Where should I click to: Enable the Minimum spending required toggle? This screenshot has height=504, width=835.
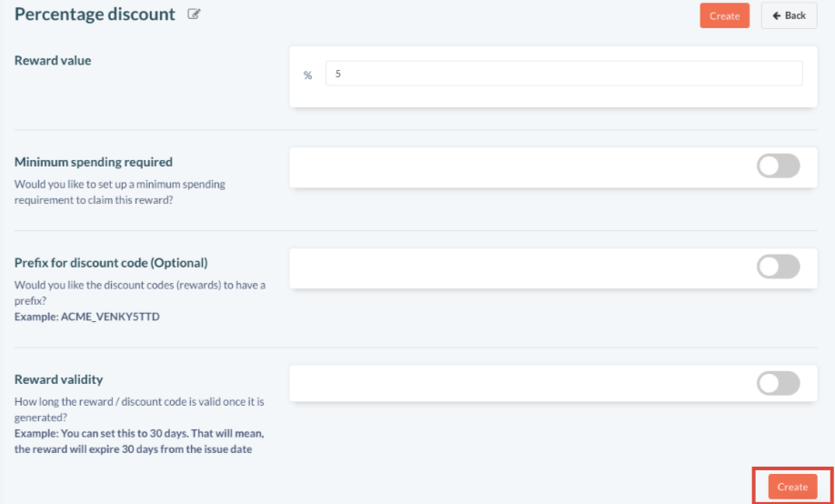(x=778, y=166)
